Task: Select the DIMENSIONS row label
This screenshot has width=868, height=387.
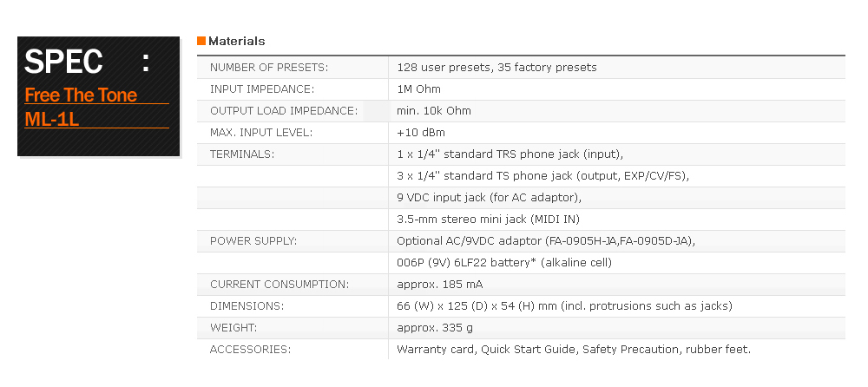Action: click(x=247, y=306)
